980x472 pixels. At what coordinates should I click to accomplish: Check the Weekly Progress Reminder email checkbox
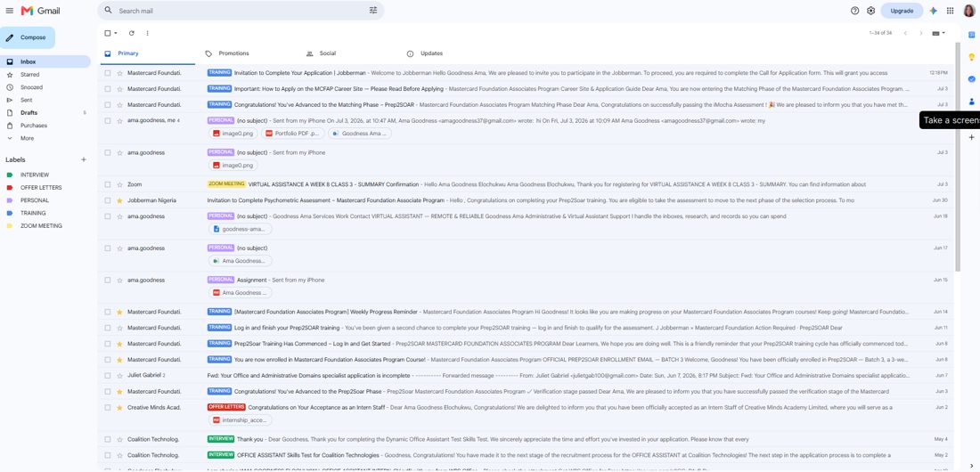[108, 312]
